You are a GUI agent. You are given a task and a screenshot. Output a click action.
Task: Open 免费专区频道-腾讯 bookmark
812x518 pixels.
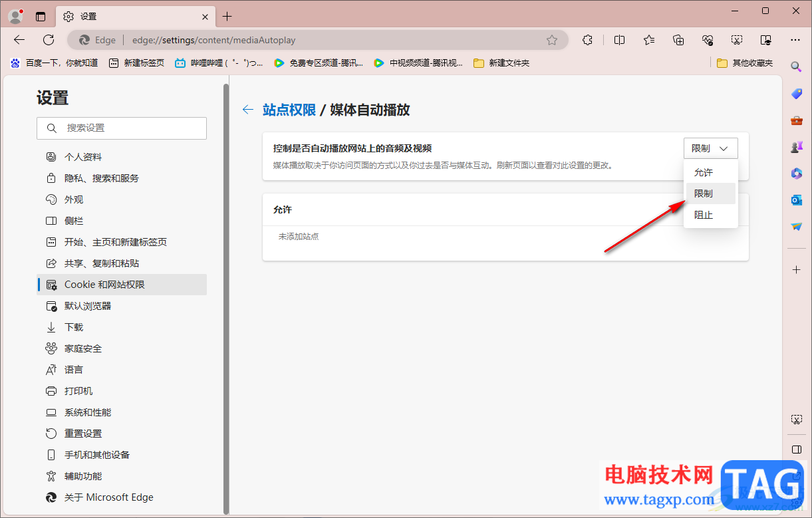319,63
